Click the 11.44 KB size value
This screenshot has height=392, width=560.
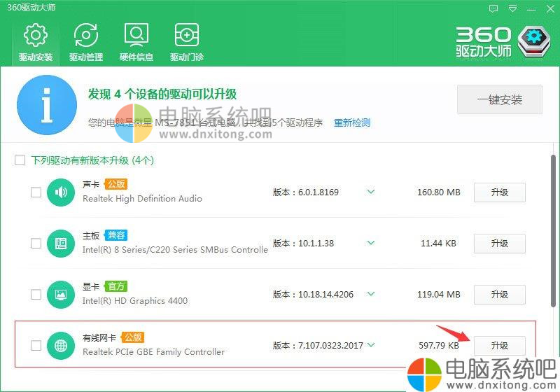439,244
